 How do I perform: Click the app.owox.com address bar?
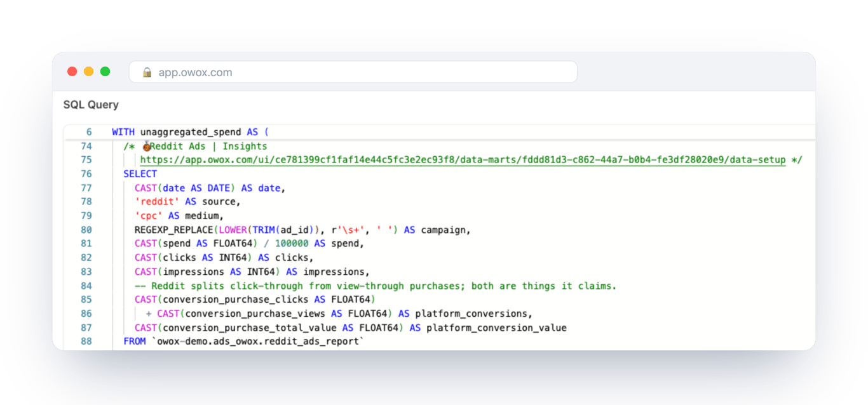point(353,72)
